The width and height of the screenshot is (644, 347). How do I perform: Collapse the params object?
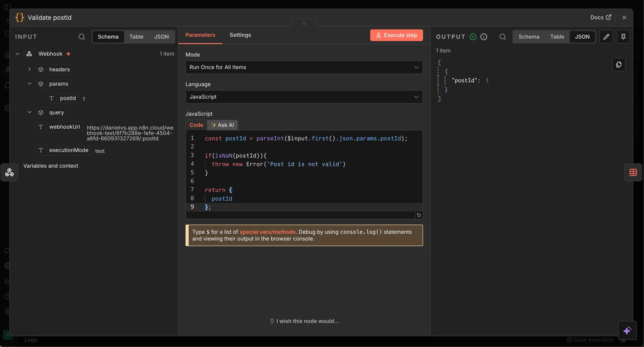tap(30, 83)
